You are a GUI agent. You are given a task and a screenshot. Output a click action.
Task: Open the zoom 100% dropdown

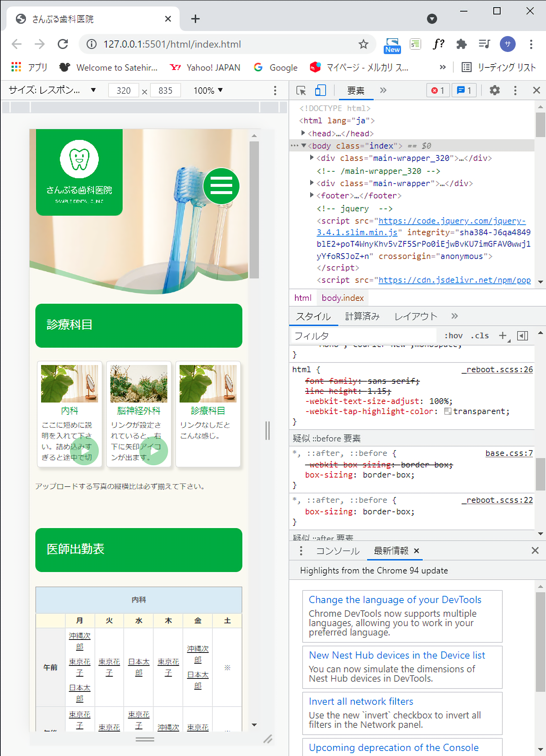click(208, 91)
